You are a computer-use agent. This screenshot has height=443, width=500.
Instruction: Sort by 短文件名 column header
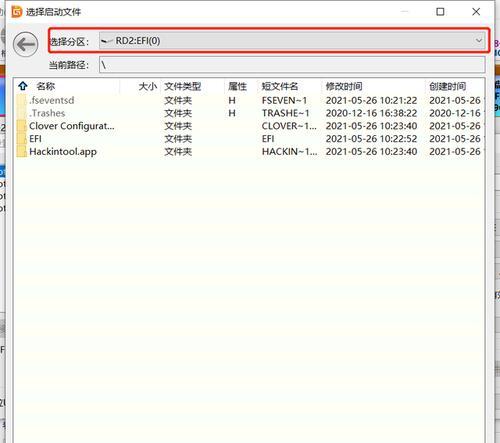[280, 87]
